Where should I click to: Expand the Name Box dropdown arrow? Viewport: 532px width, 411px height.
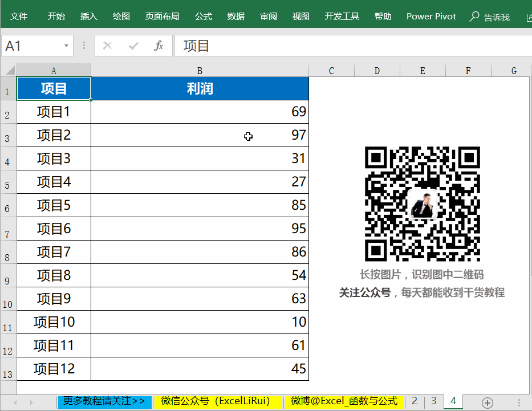(x=66, y=46)
